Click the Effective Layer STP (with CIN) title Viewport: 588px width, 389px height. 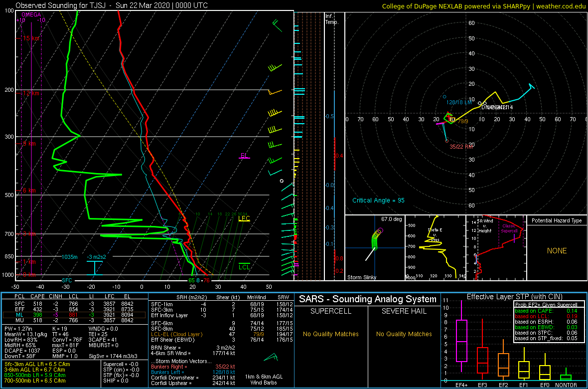[514, 297]
